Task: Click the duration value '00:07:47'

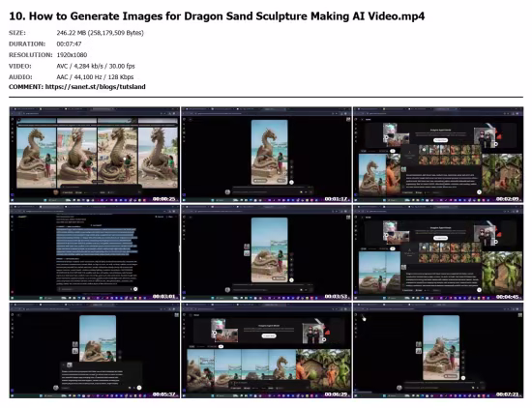Action: (x=69, y=44)
